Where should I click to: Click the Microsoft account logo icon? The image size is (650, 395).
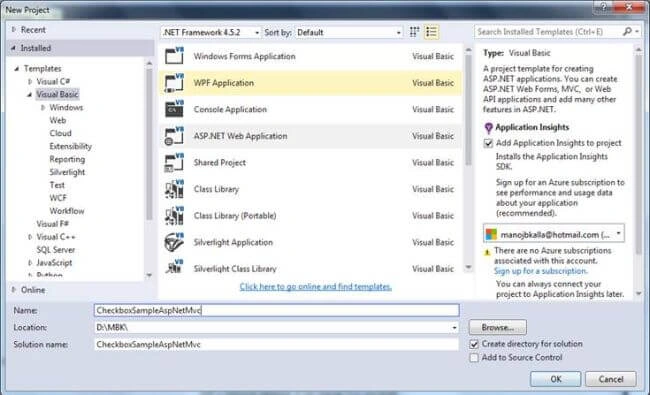point(491,234)
